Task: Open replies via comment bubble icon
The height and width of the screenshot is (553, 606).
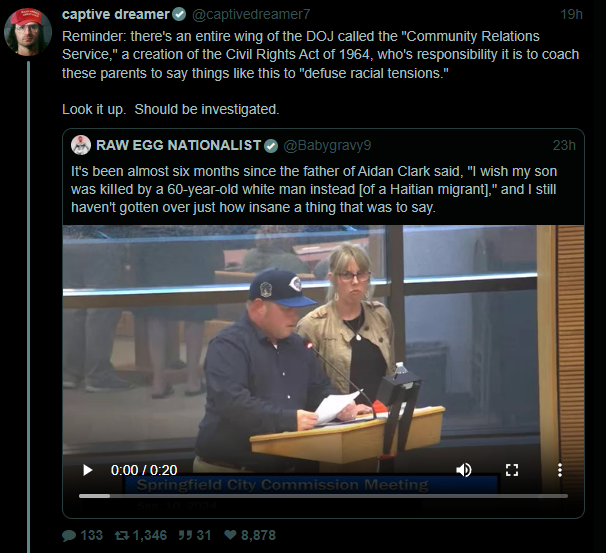Action: click(69, 536)
